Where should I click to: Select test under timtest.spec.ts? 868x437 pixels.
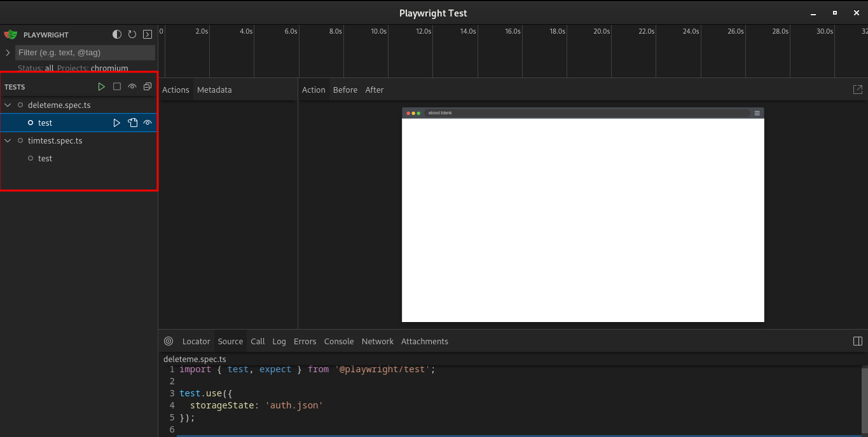[x=78, y=158]
